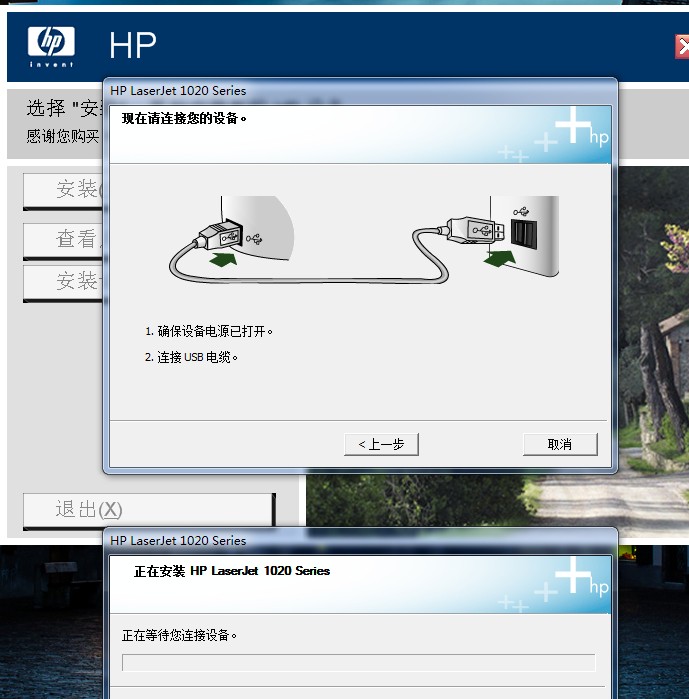Click the heading 现在请连接您的设备

click(x=184, y=119)
